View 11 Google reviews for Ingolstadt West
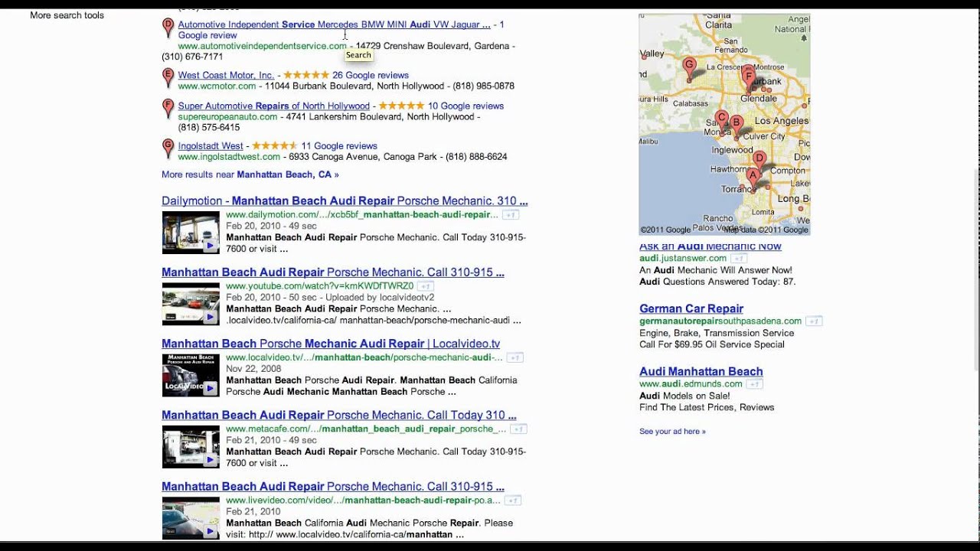Image resolution: width=980 pixels, height=551 pixels. (339, 145)
